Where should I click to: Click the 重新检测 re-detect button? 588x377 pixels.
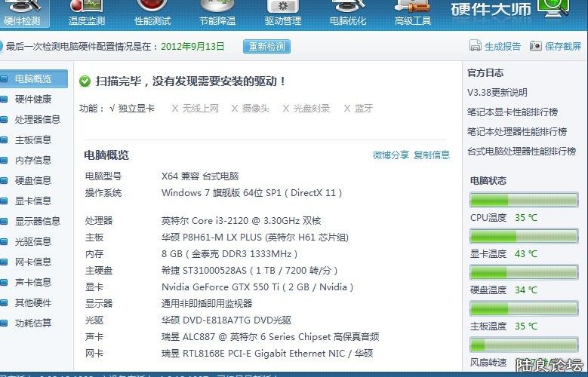[x=266, y=47]
